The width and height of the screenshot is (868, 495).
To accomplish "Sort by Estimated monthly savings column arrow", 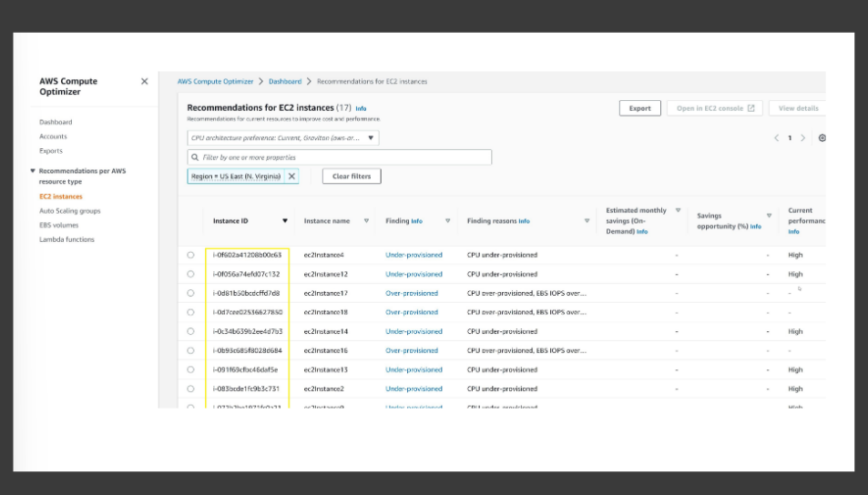I will click(678, 211).
